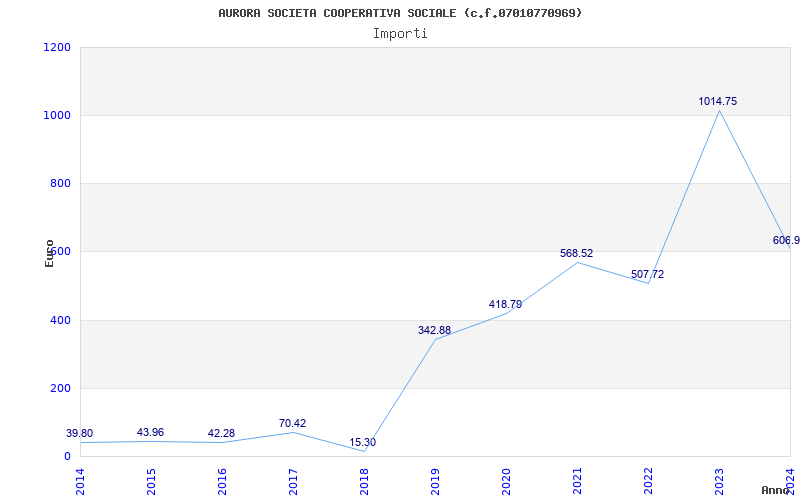Select the 418.79 data label

click(505, 304)
